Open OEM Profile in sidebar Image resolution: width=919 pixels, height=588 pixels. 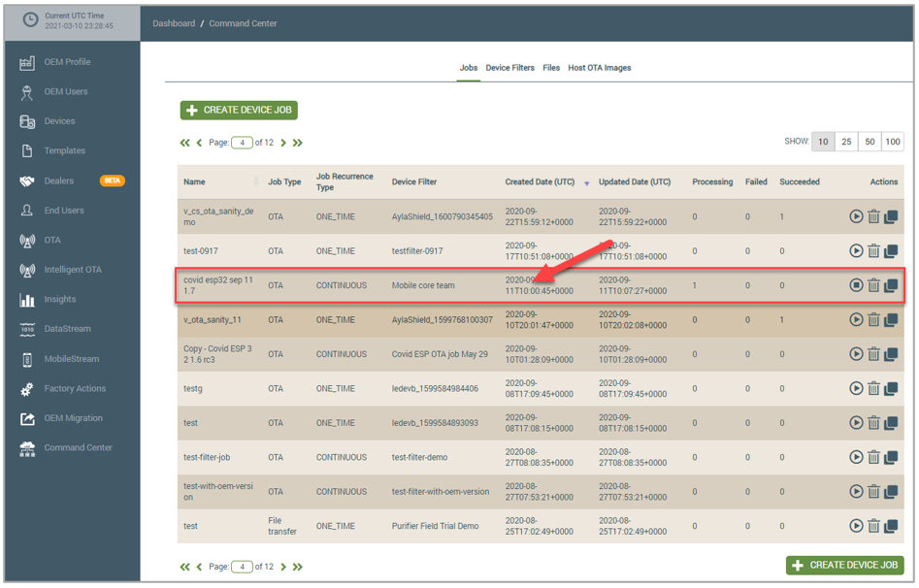[67, 62]
